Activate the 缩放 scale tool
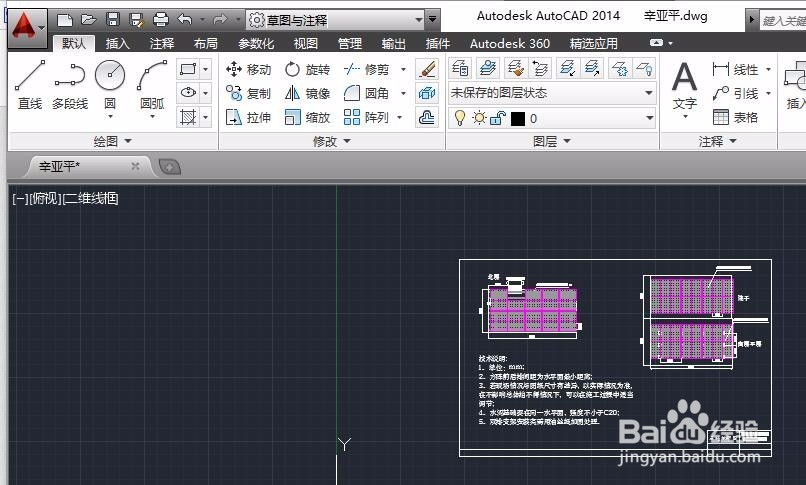806x485 pixels. [x=307, y=118]
